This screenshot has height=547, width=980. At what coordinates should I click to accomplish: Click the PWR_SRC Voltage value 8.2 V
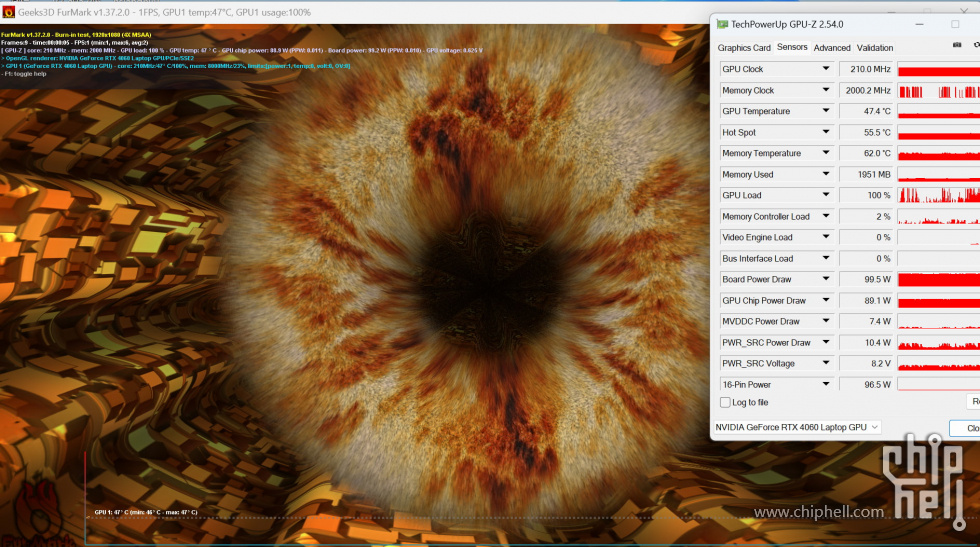pos(866,363)
